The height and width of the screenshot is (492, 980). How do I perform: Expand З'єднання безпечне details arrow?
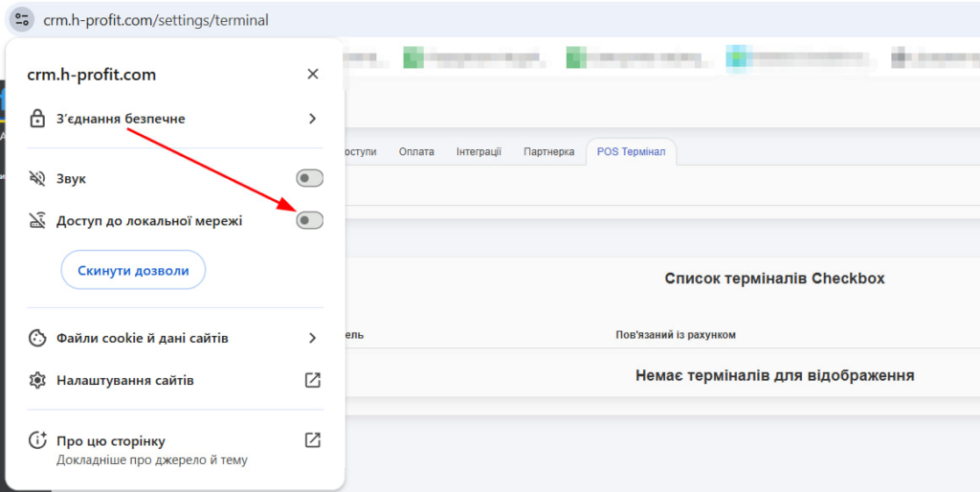pos(312,119)
